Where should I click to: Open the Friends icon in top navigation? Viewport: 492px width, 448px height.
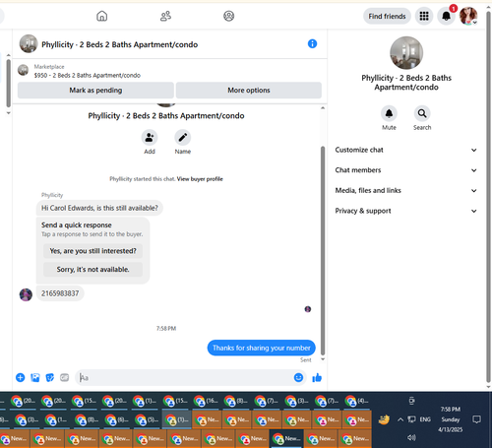[165, 16]
